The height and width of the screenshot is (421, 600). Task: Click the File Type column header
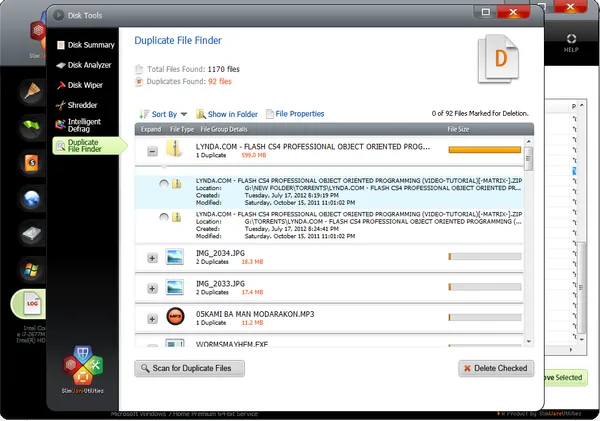pos(182,129)
